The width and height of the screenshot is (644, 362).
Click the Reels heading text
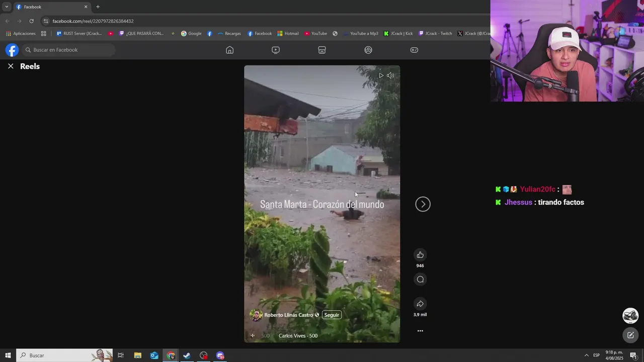(30, 66)
